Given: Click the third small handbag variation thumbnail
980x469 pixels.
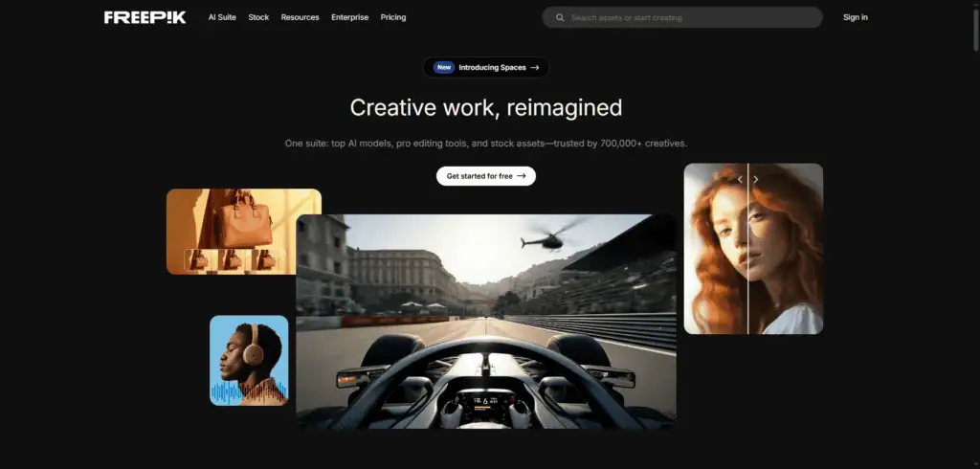Looking at the screenshot, I should 263,259.
